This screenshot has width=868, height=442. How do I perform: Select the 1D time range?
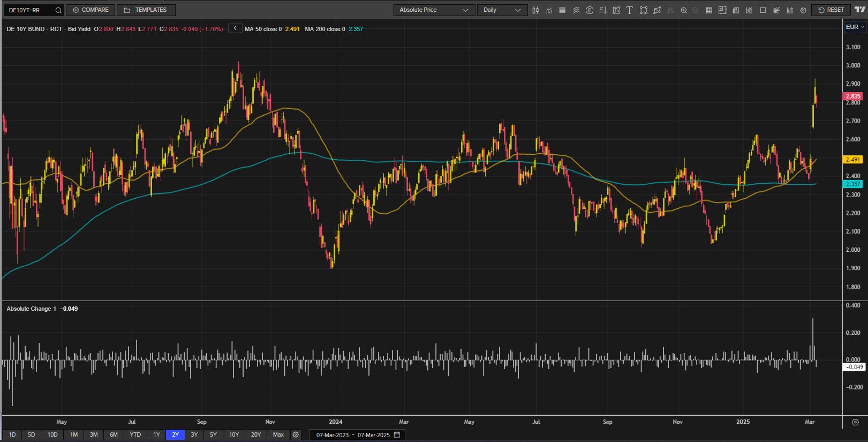point(12,434)
